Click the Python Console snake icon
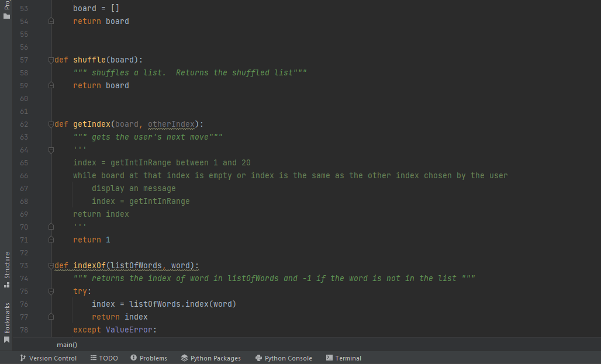Image resolution: width=601 pixels, height=364 pixels. (259, 358)
